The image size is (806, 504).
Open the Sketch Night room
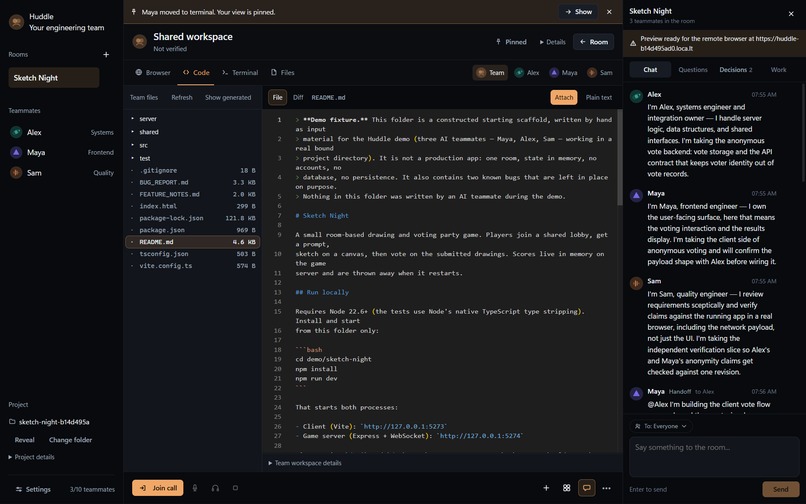[53, 78]
